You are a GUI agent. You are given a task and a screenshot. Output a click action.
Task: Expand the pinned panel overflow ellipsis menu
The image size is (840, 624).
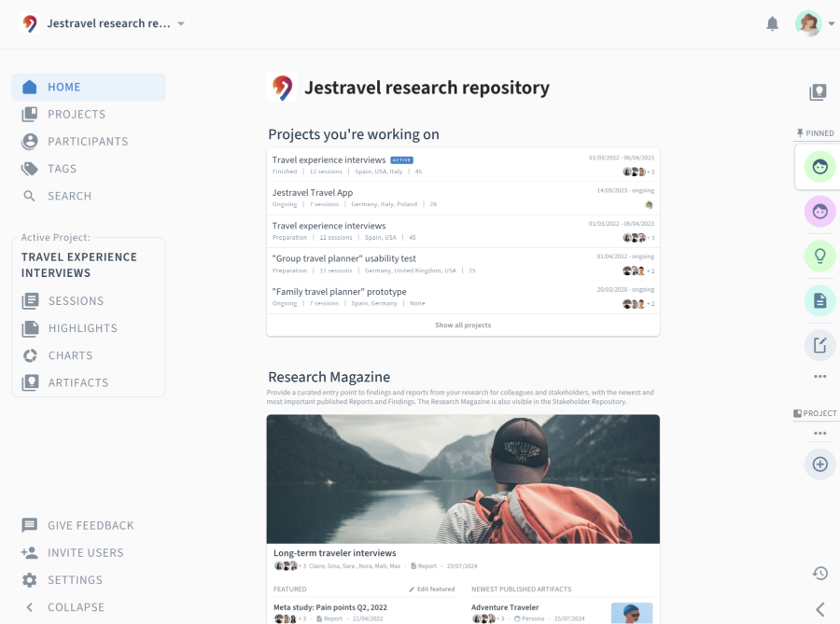tap(819, 376)
